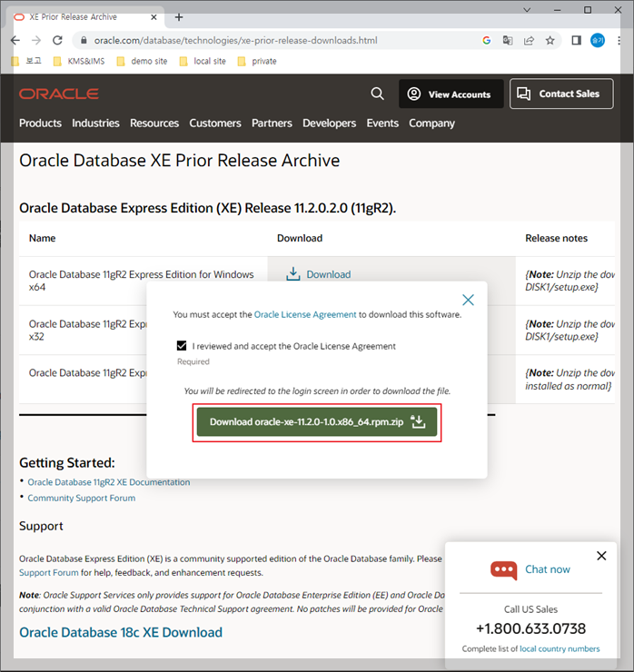The image size is (634, 672).
Task: Open the translate page icon
Action: [508, 40]
